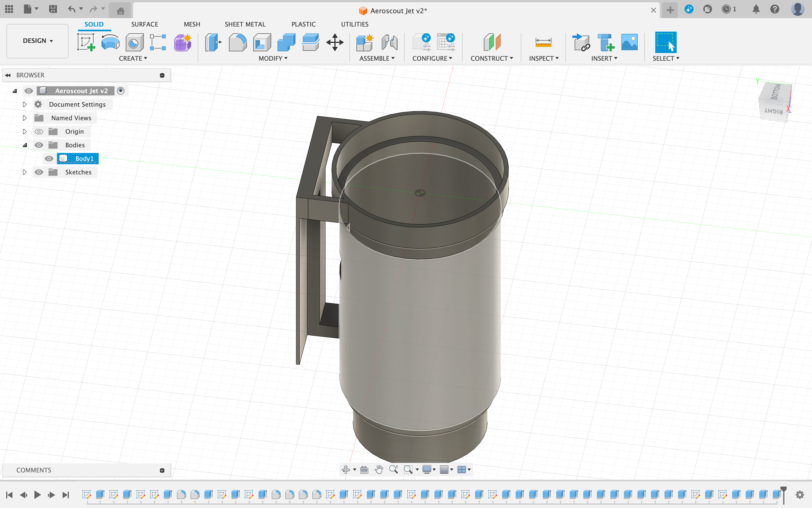
Task: Expand the Document Settings node
Action: click(x=25, y=104)
